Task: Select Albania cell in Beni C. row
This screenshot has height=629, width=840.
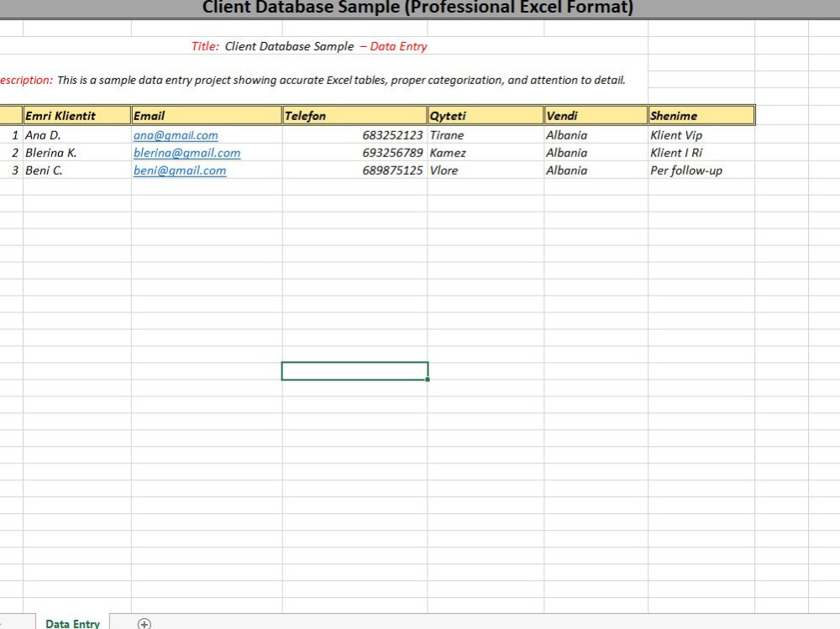Action: [x=596, y=170]
